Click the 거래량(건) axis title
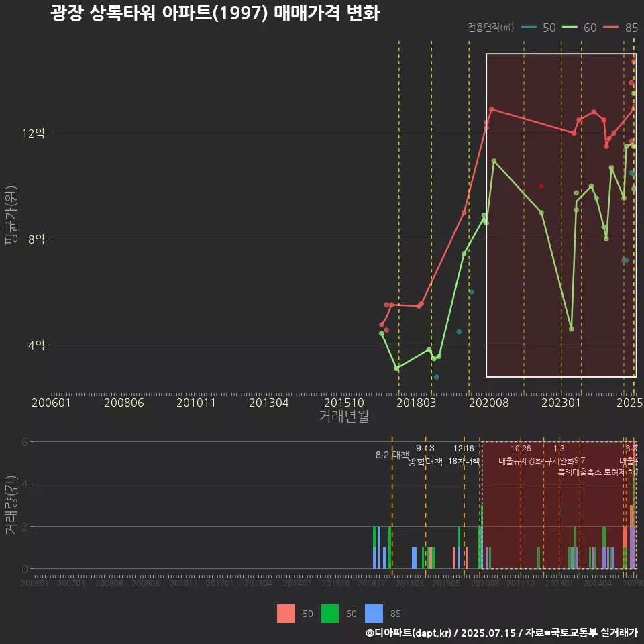 [11, 504]
